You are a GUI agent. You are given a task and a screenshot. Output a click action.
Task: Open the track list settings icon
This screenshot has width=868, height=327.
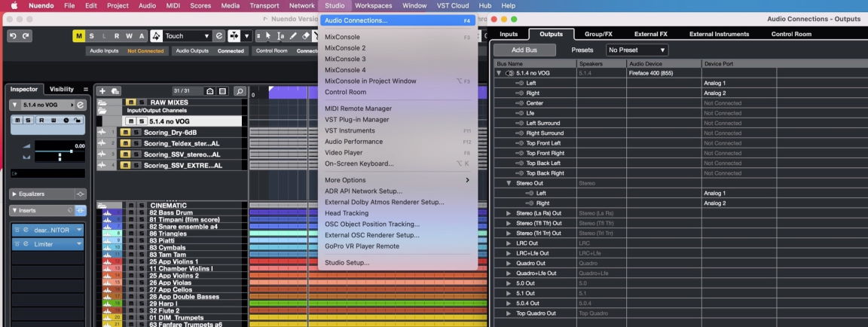point(222,91)
